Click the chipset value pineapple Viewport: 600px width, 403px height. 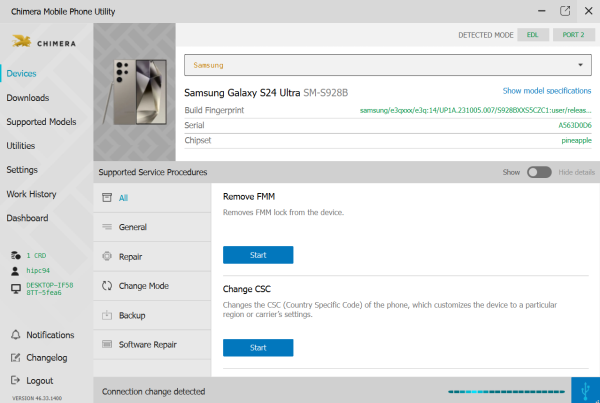point(576,140)
